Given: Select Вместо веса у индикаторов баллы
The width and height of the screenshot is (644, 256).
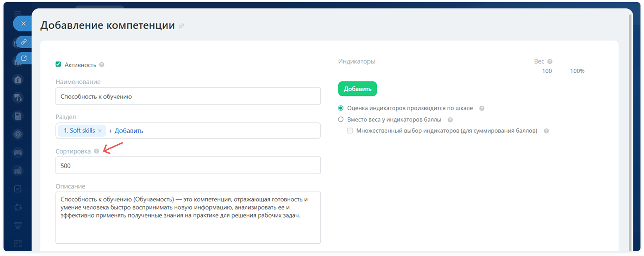Looking at the screenshot, I should point(341,119).
